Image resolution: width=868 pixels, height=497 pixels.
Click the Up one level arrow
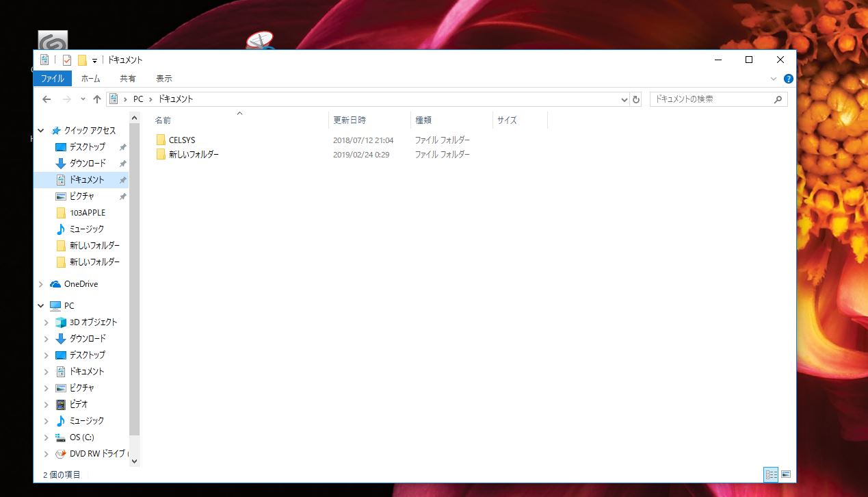click(97, 99)
